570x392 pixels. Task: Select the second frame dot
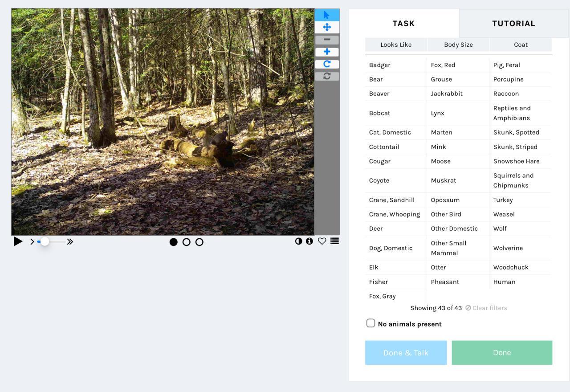pos(187,242)
